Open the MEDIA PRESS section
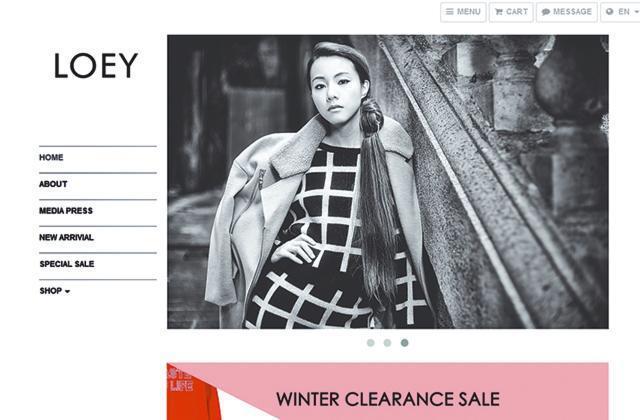 click(66, 211)
